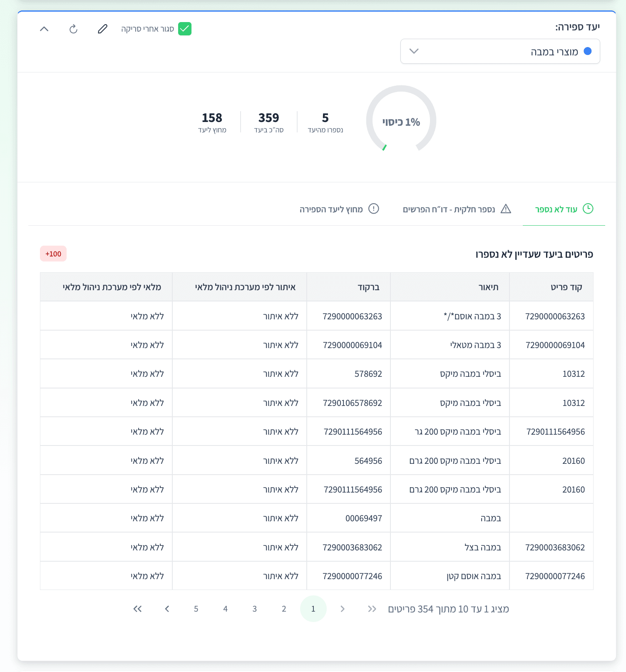Click description '3 במבה אוסם*/*'
626x672 pixels.
click(472, 316)
